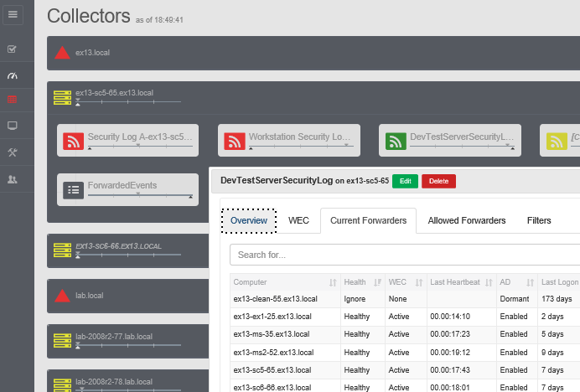
Task: Switch to the Overview tab
Action: click(248, 220)
